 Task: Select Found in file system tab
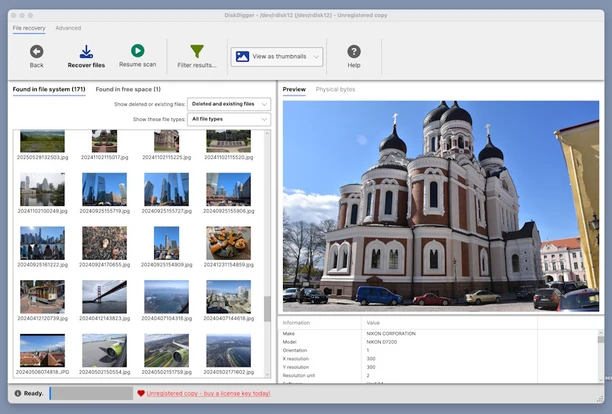coord(48,90)
